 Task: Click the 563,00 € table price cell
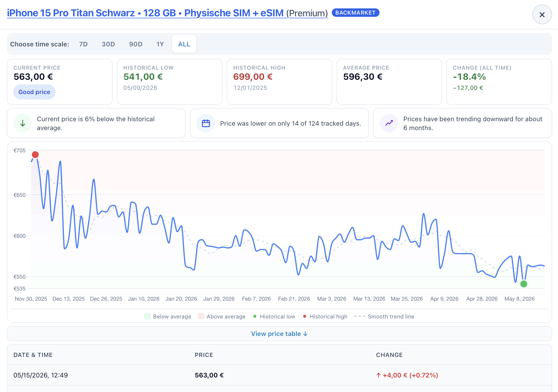[x=209, y=375]
